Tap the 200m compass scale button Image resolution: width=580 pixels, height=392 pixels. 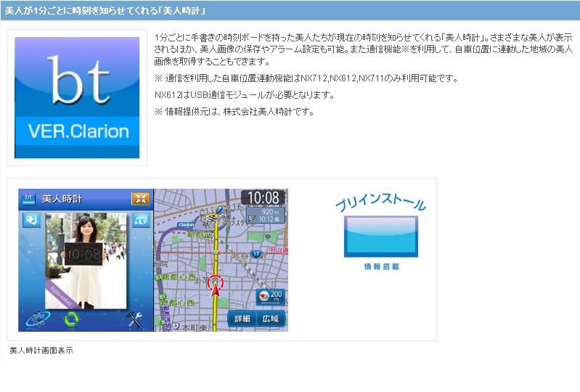[270, 297]
